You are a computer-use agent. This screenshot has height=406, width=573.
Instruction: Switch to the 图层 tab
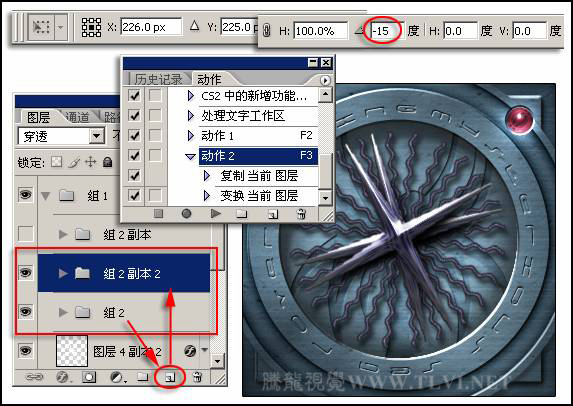point(38,118)
